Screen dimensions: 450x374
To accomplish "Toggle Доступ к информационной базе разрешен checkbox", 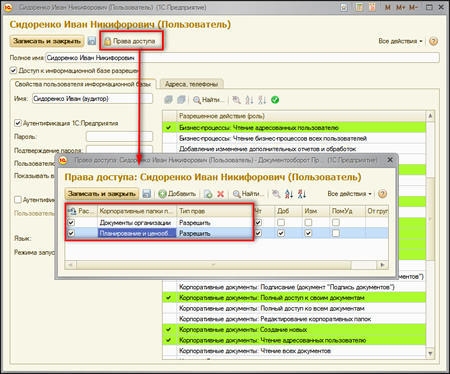I will tap(13, 70).
